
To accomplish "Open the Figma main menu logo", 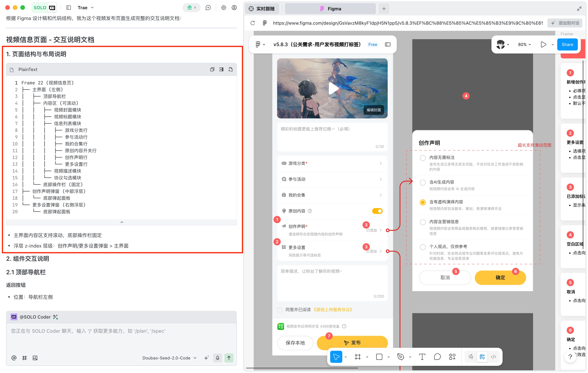I will point(258,44).
